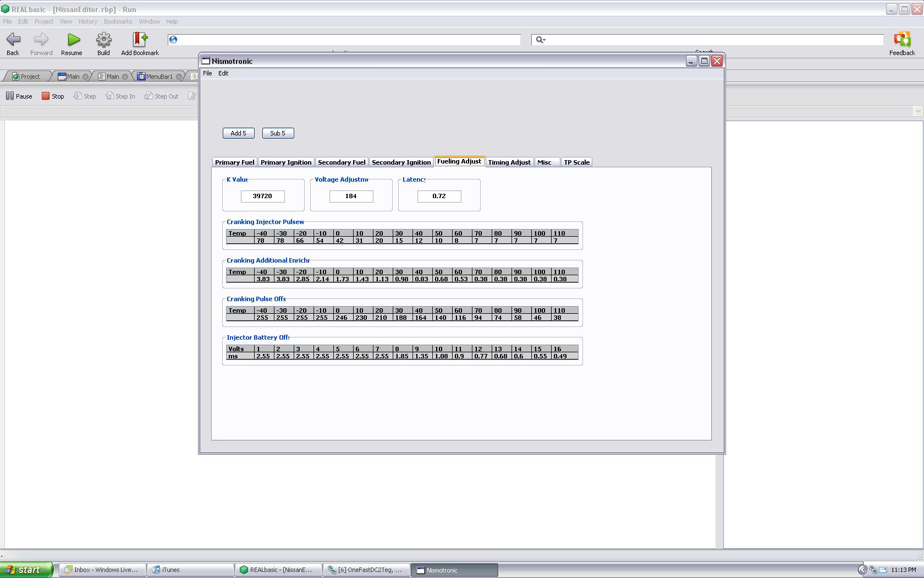Image resolution: width=924 pixels, height=578 pixels.
Task: Switch to the Secondary Fuel tab
Action: tap(342, 162)
